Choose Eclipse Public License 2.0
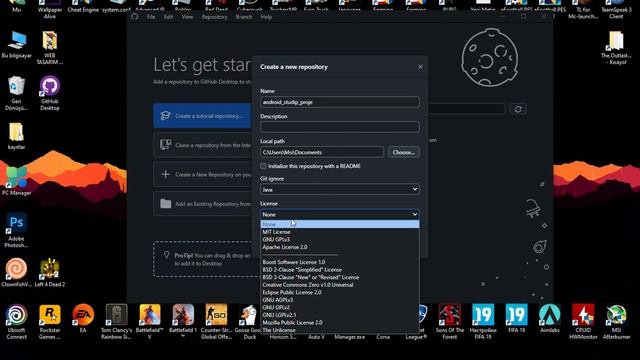 coord(340,292)
